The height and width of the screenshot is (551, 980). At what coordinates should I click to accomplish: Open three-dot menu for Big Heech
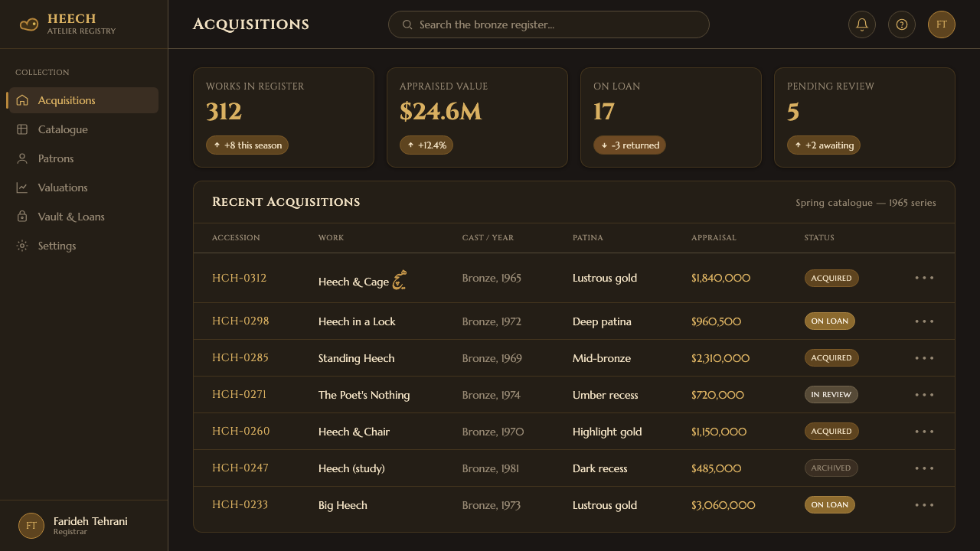click(924, 505)
